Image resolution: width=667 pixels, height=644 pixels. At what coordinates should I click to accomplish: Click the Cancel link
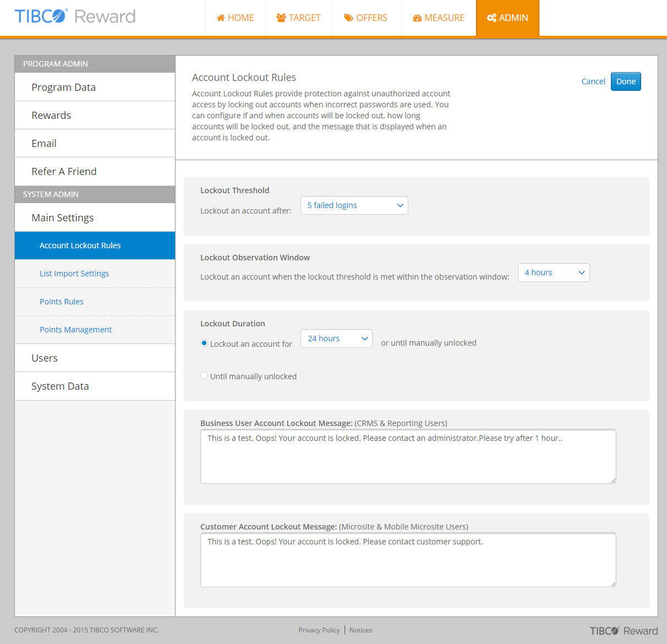tap(593, 81)
